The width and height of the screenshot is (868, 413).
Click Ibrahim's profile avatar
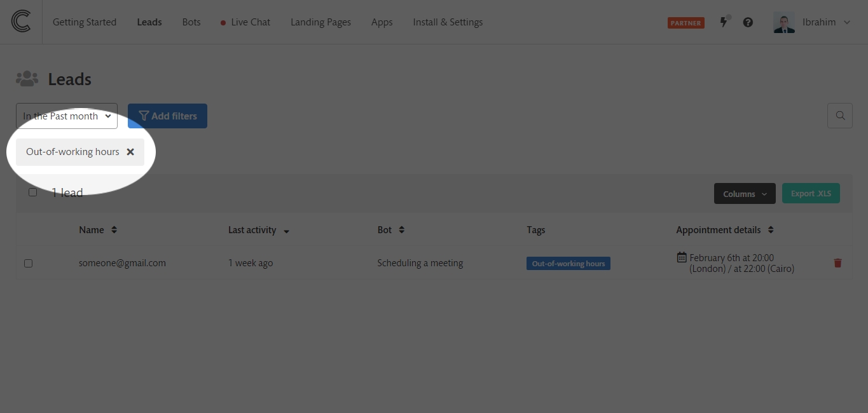(x=784, y=22)
